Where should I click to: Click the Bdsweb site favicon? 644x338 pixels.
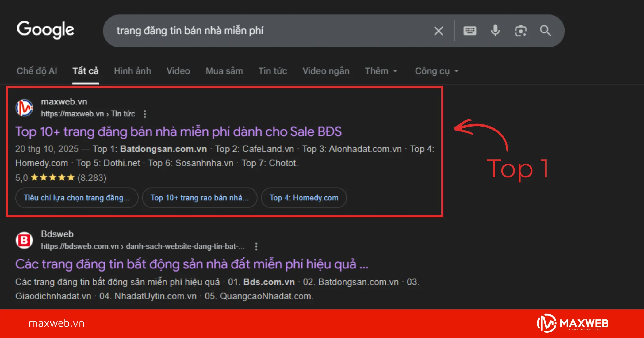pyautogui.click(x=25, y=240)
